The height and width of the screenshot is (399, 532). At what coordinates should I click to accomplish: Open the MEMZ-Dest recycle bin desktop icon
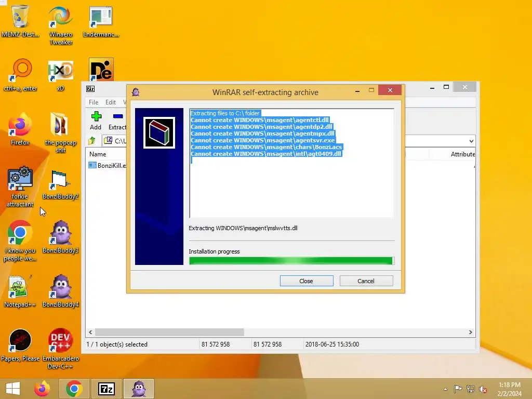click(x=20, y=20)
